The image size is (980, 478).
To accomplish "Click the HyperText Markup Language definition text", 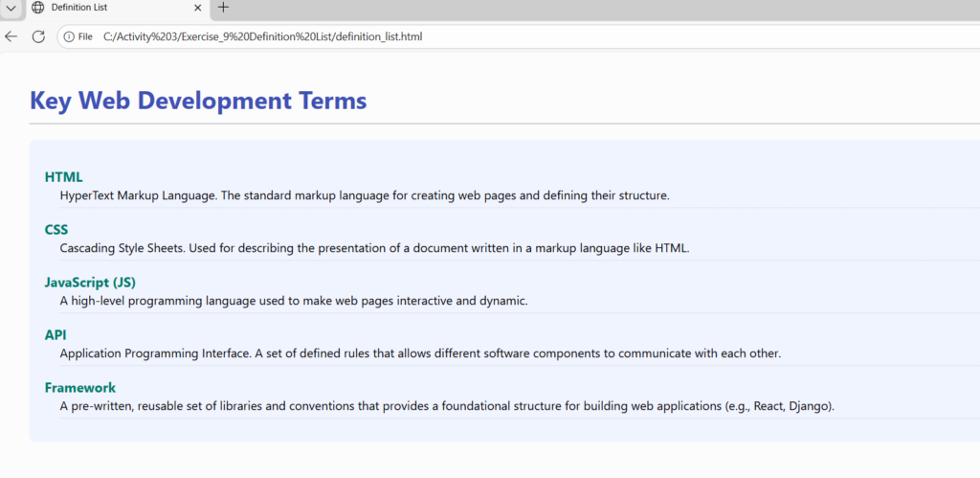I will click(x=364, y=195).
